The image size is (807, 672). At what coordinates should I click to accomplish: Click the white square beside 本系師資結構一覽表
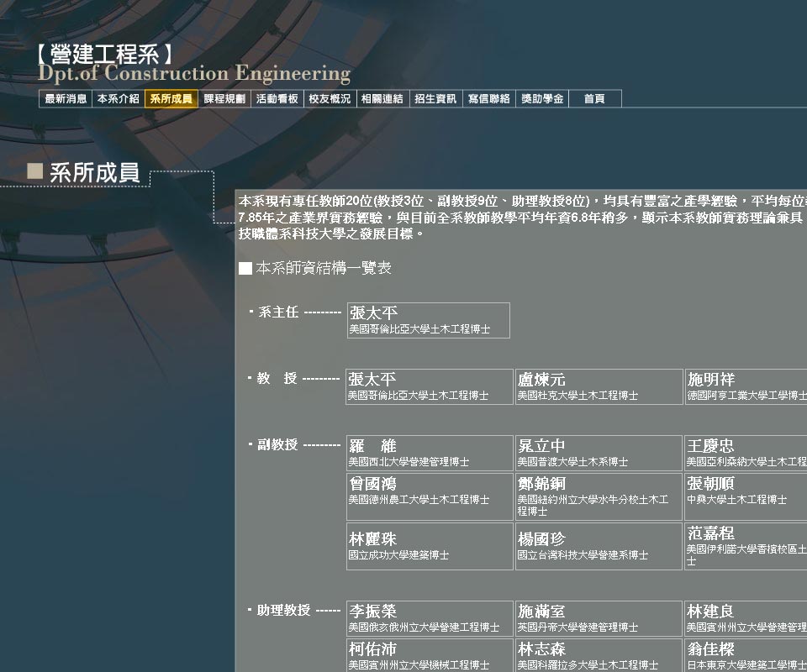[x=245, y=269]
